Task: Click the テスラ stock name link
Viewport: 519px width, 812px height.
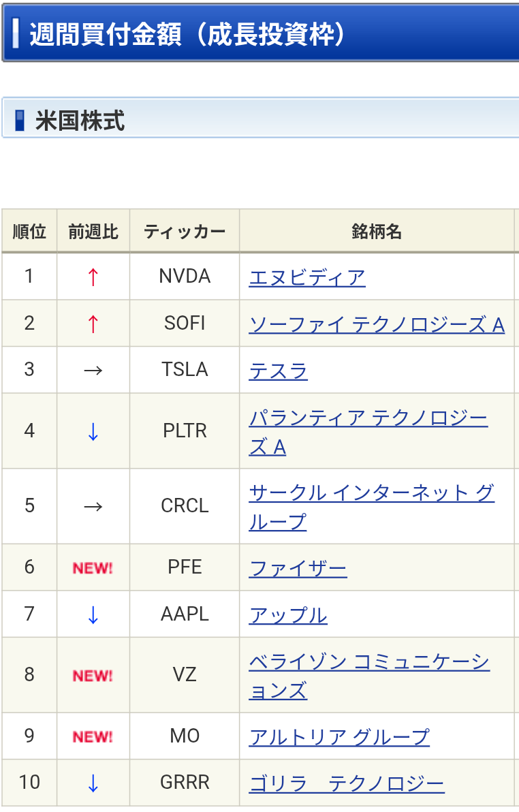Action: coord(278,371)
